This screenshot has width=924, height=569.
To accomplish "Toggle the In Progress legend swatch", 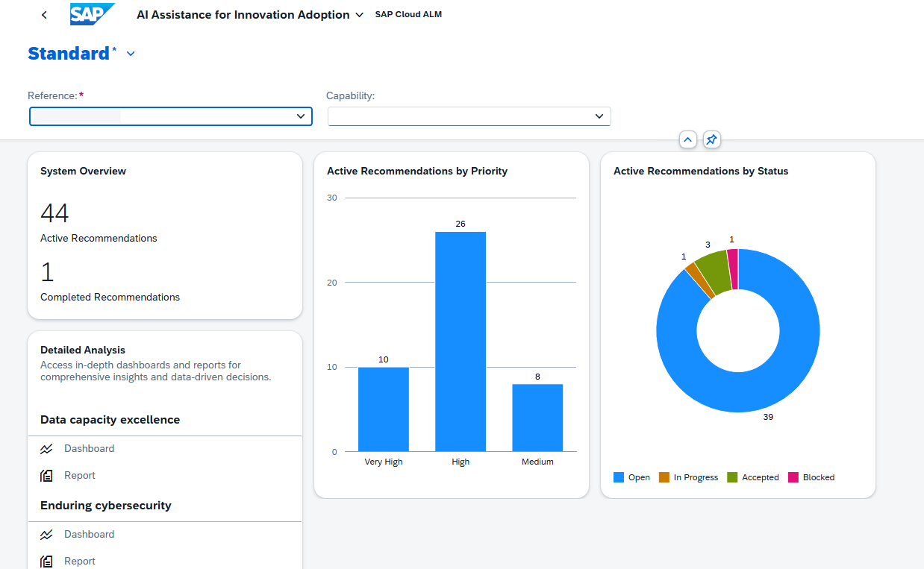I will 664,477.
